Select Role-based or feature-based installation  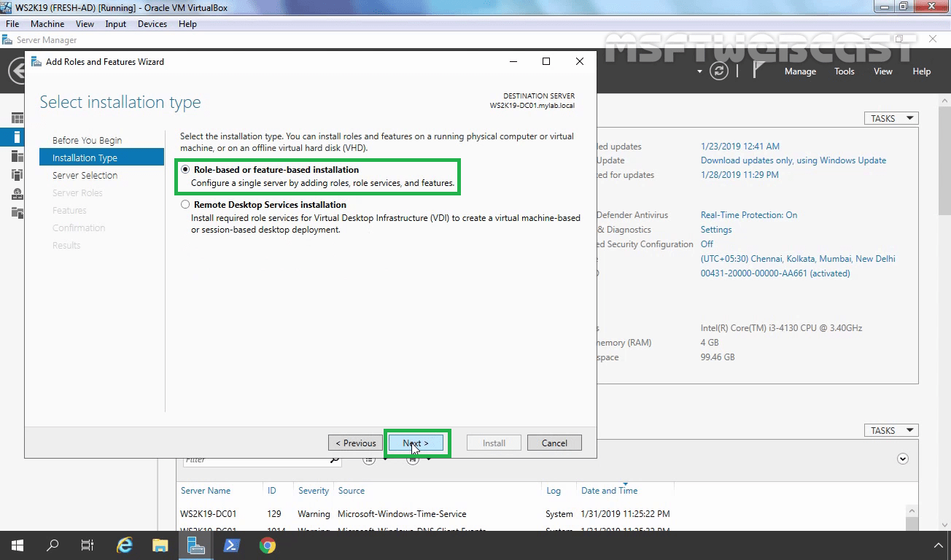[x=185, y=169]
